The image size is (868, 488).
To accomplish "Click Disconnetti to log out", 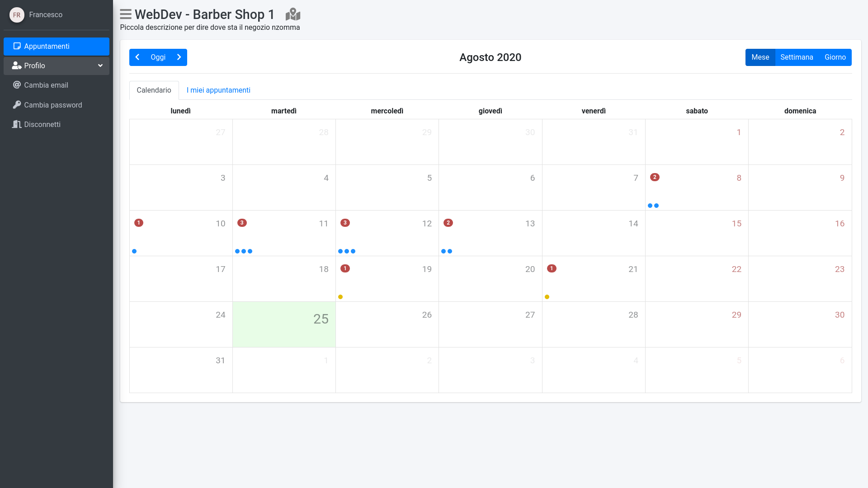I will (x=42, y=124).
